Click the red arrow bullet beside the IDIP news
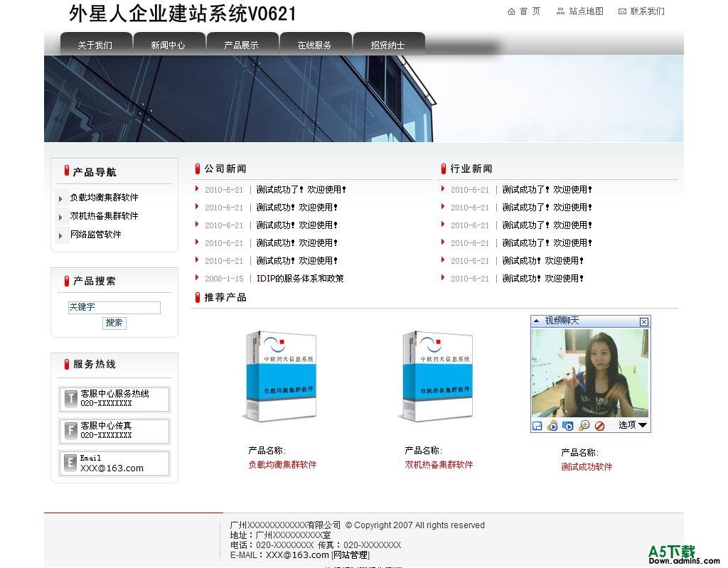728x568 pixels. 197,278
